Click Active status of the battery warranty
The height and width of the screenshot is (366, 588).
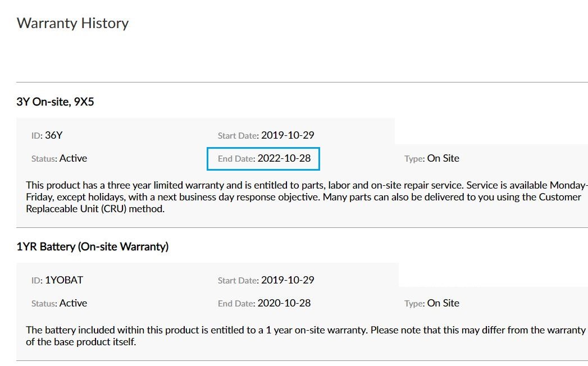73,303
